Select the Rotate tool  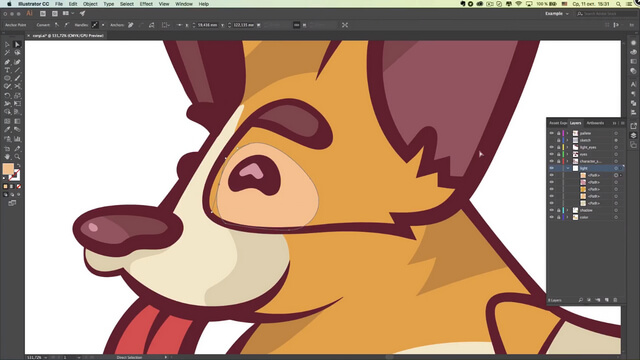(x=7, y=96)
